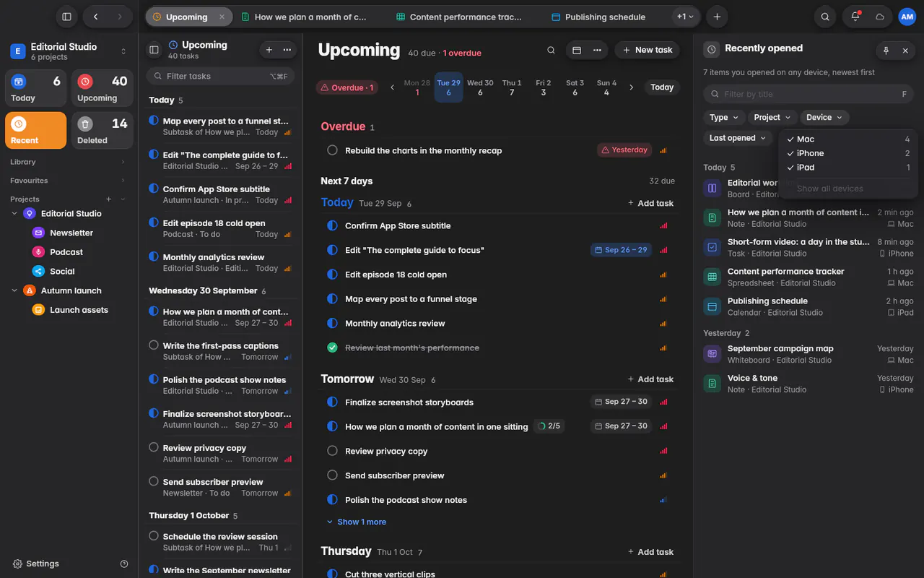
Task: Go to the next week arrow
Action: point(631,87)
